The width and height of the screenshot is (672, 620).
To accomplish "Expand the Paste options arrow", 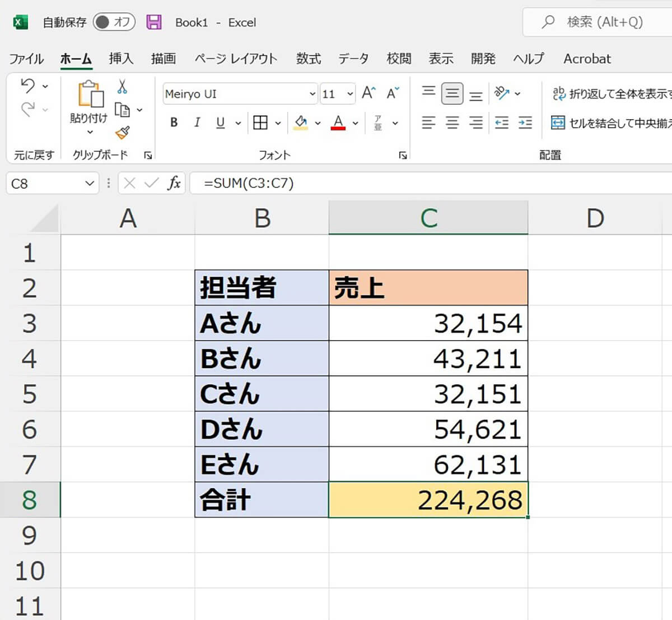I will pyautogui.click(x=90, y=133).
